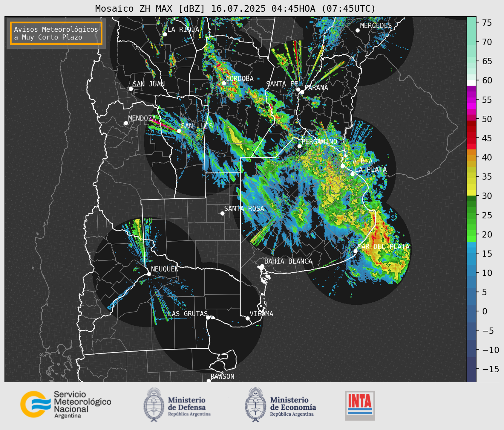504x430 pixels.
Task: Click the Mosaico ZH MAX title text
Action: click(x=235, y=8)
